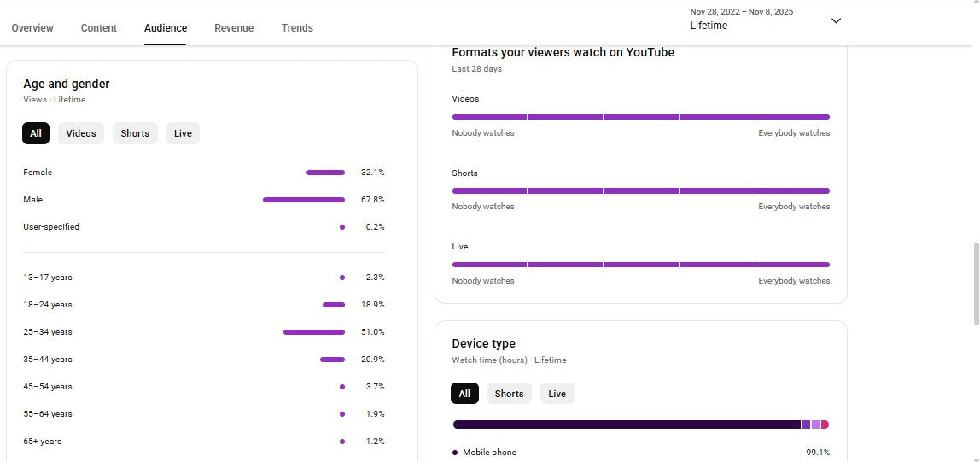980x462 pixels.
Task: Click the date range chevron arrow
Action: [836, 20]
